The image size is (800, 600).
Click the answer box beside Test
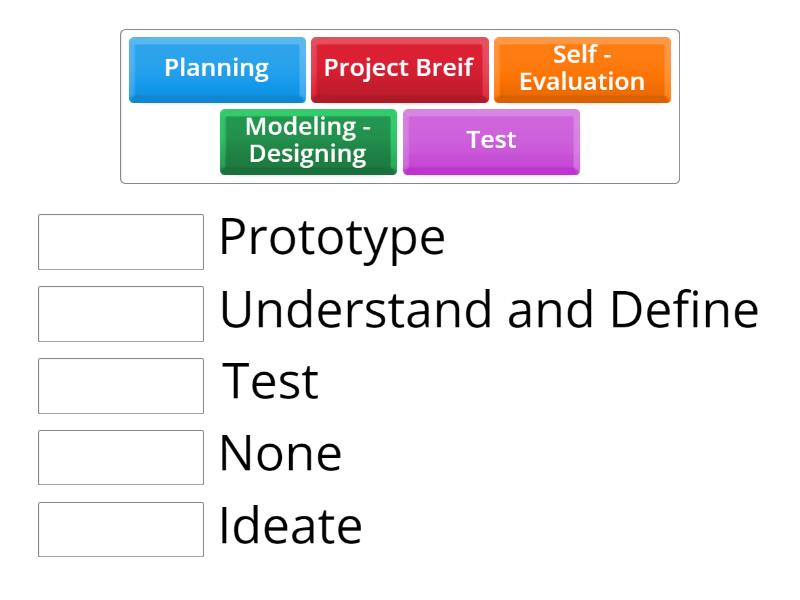120,384
